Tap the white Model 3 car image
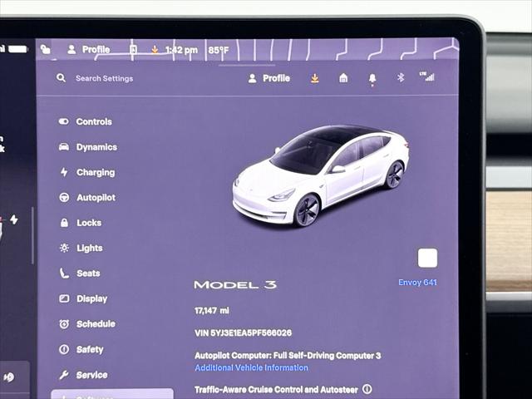This screenshot has width=532, height=399. [x=321, y=175]
